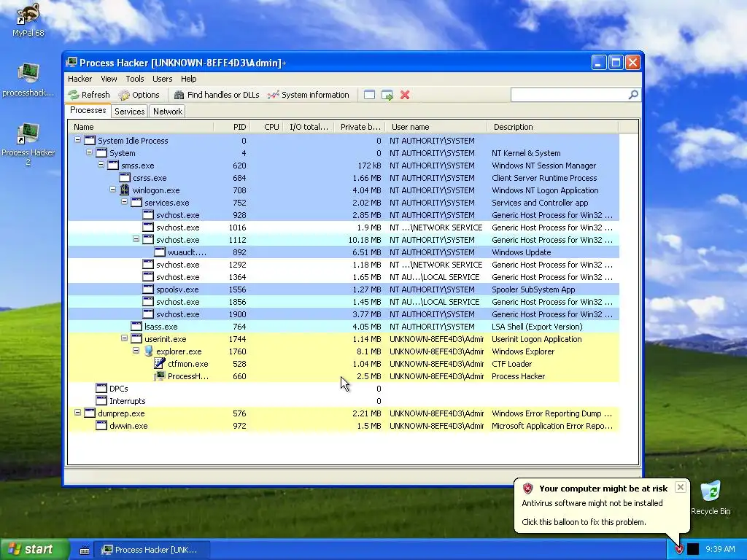The image size is (747, 560).
Task: Click the "CTF Loader" description text
Action: 511,363
